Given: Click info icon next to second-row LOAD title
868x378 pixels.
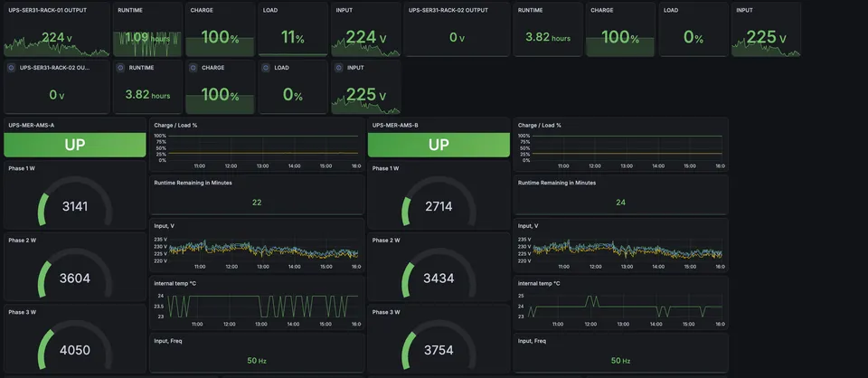Looking at the screenshot, I should pyautogui.click(x=266, y=68).
